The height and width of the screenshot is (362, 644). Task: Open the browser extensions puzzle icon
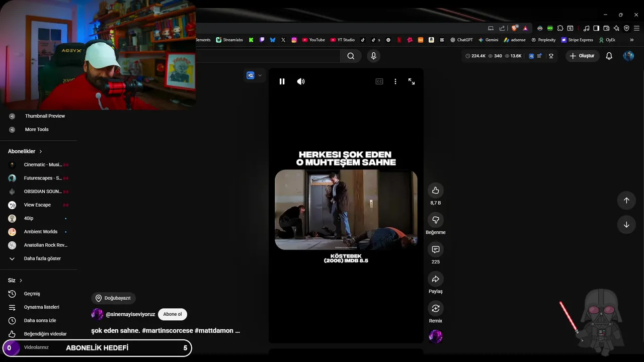[x=560, y=28]
